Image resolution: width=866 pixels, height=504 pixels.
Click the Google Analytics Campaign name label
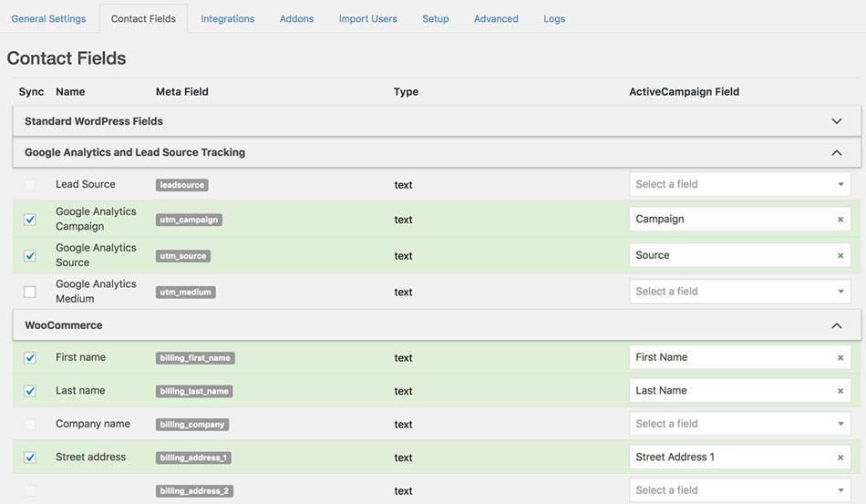[x=96, y=219]
